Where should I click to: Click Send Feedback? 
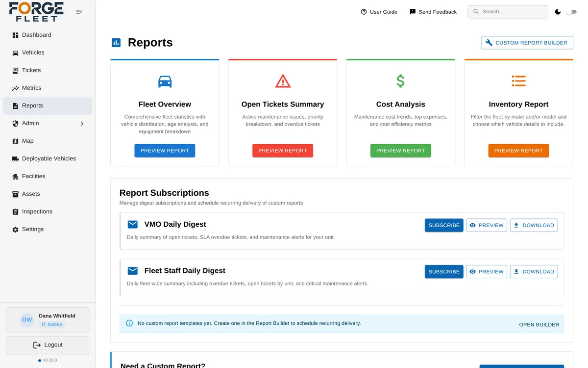click(x=433, y=12)
